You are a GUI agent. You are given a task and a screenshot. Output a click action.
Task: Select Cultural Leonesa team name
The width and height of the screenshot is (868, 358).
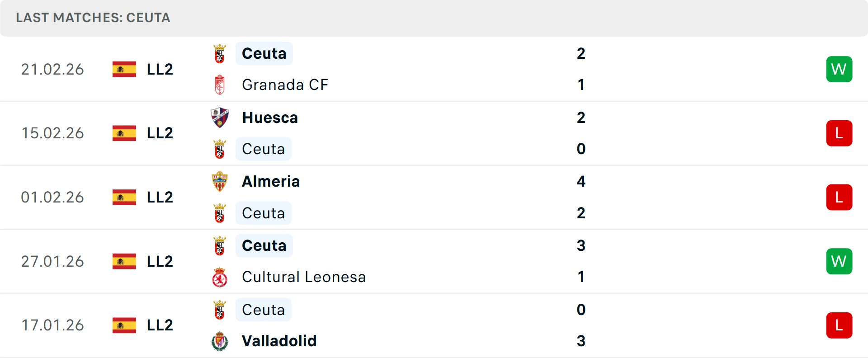pyautogui.click(x=304, y=277)
